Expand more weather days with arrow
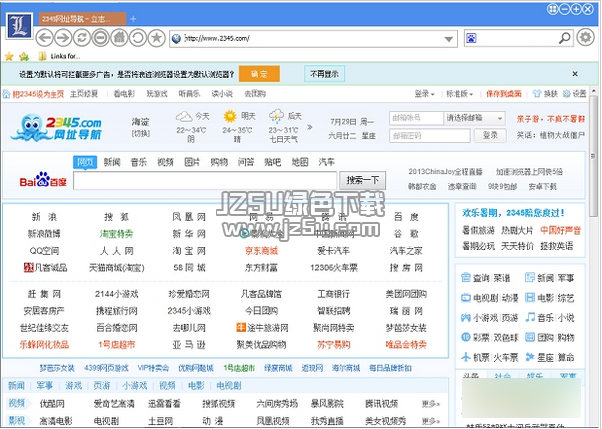The image size is (602, 429). click(x=309, y=127)
